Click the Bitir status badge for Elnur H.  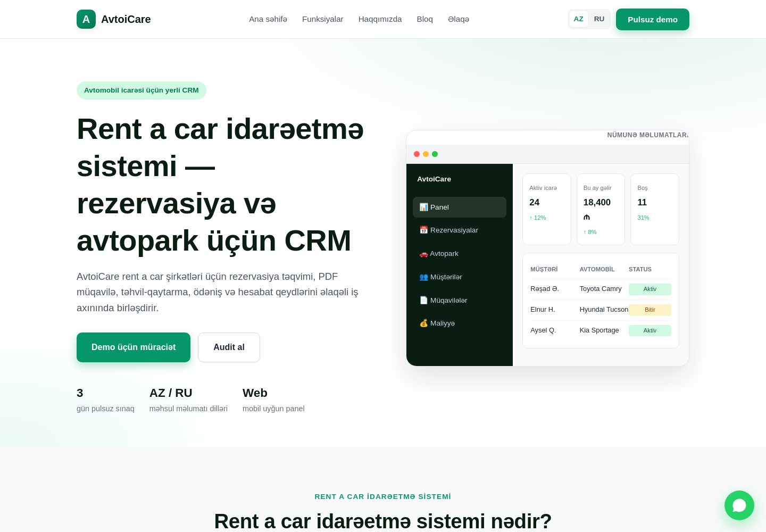tap(650, 310)
